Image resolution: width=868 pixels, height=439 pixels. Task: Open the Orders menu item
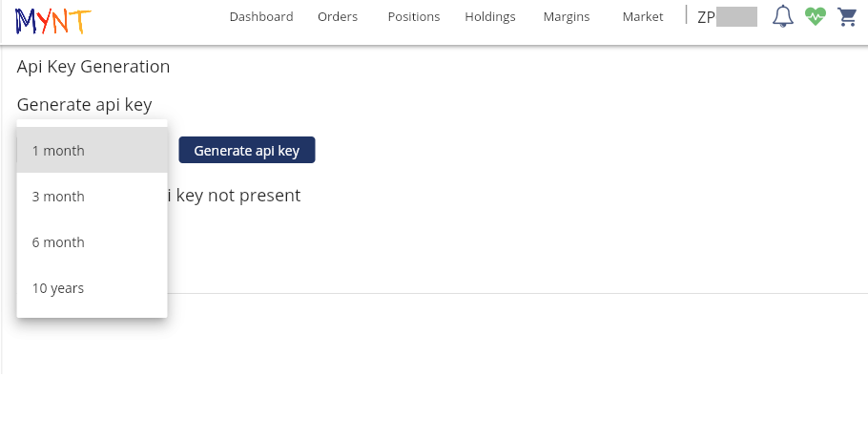[x=338, y=16]
